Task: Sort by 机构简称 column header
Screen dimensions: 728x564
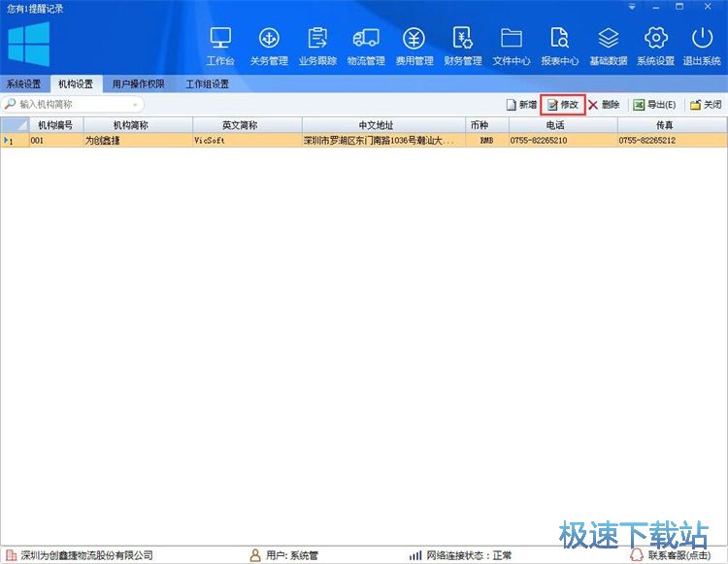Action: click(138, 125)
